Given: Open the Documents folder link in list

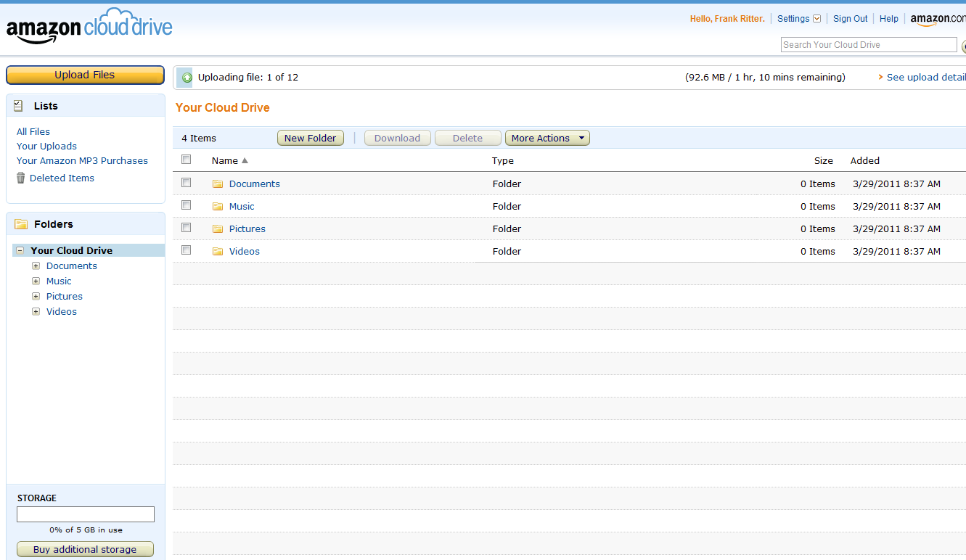Looking at the screenshot, I should pyautogui.click(x=254, y=184).
